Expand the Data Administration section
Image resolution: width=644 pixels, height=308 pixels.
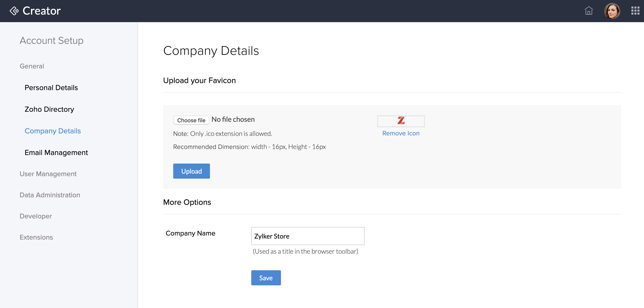pyautogui.click(x=50, y=195)
